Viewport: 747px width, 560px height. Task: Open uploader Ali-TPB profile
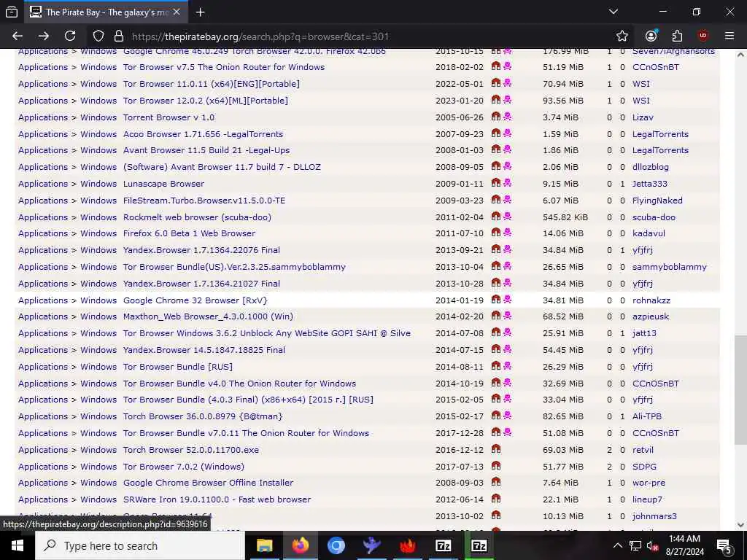click(646, 416)
